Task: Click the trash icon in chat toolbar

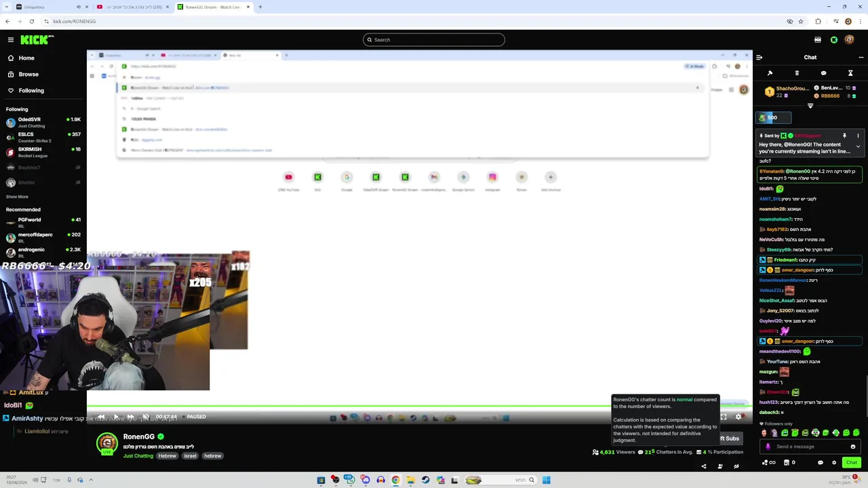Action: click(797, 73)
